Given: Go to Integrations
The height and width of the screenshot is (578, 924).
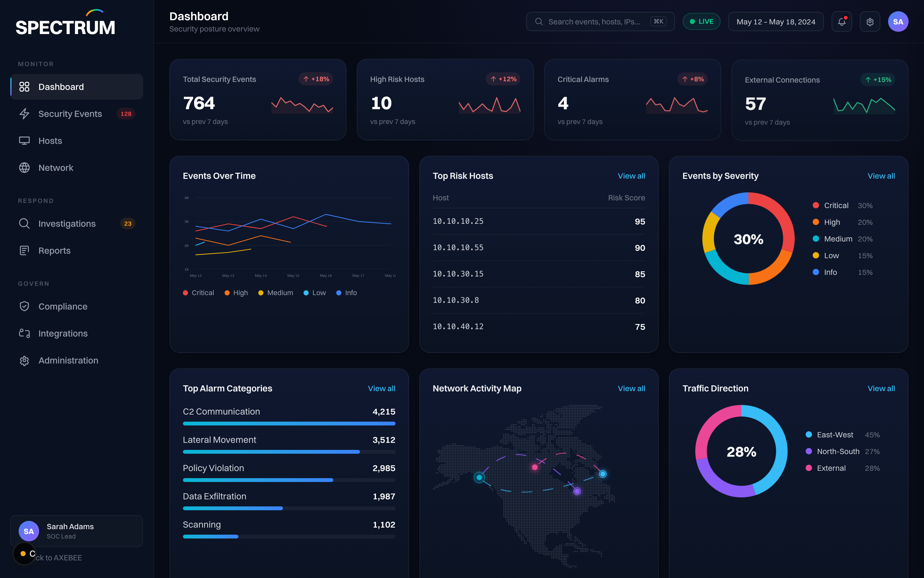Looking at the screenshot, I should click(x=77, y=333).
